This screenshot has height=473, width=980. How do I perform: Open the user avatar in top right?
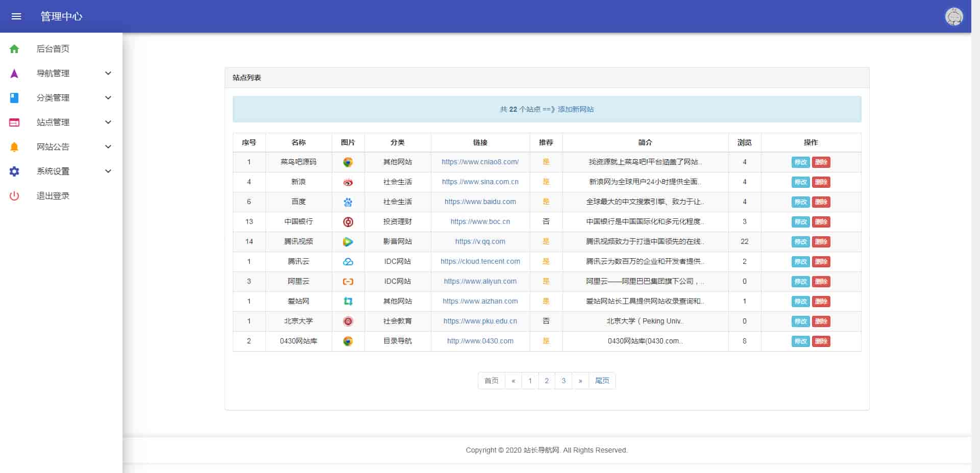953,16
